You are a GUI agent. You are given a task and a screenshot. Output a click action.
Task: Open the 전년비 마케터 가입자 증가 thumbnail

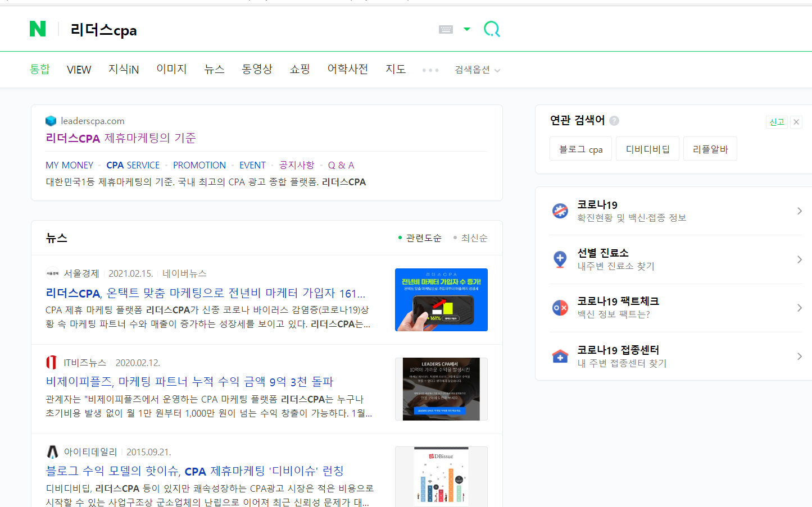click(441, 300)
